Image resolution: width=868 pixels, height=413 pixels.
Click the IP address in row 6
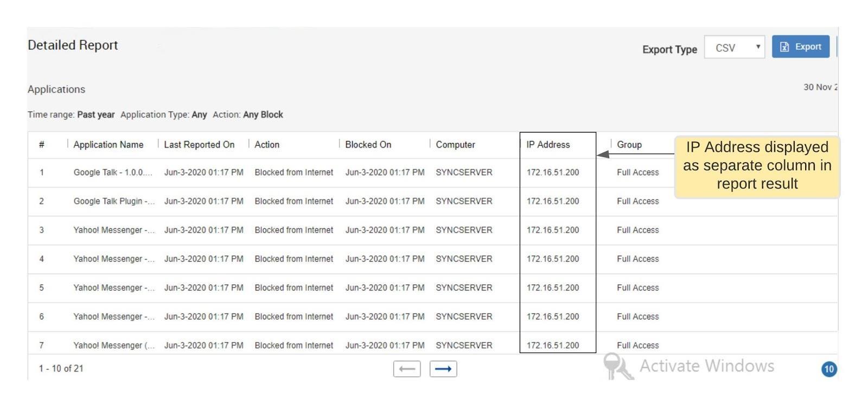pos(553,317)
